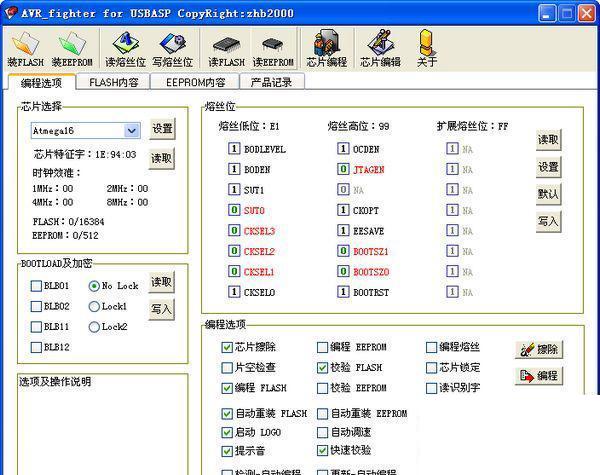
Task: Toggle the SUT1 fuse bit
Action: click(234, 189)
